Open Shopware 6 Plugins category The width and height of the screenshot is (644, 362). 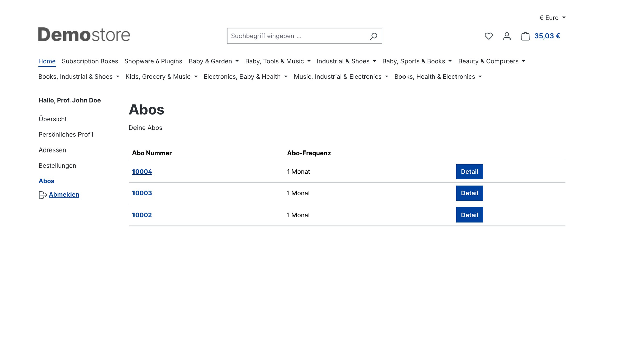point(153,61)
